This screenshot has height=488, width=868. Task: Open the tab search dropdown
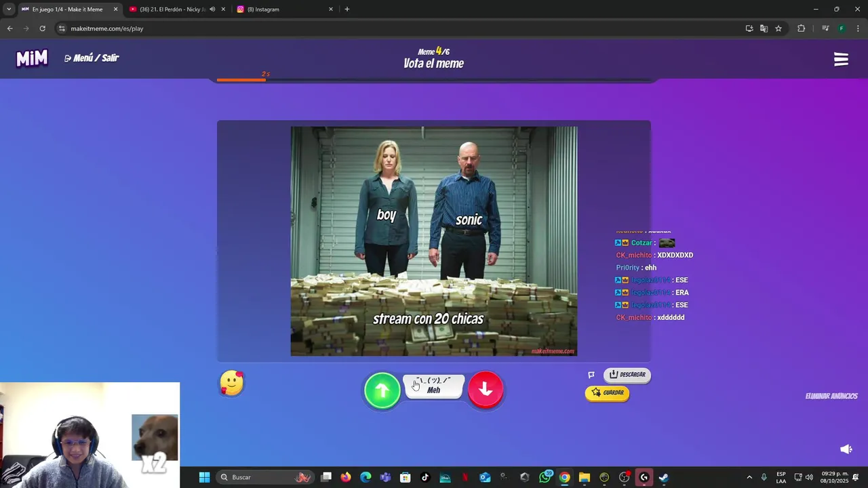[x=8, y=9]
